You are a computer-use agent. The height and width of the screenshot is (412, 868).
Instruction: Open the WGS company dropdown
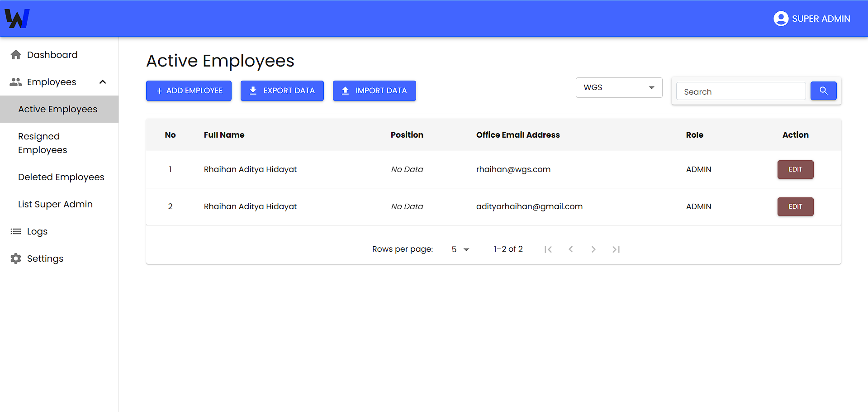click(x=618, y=87)
